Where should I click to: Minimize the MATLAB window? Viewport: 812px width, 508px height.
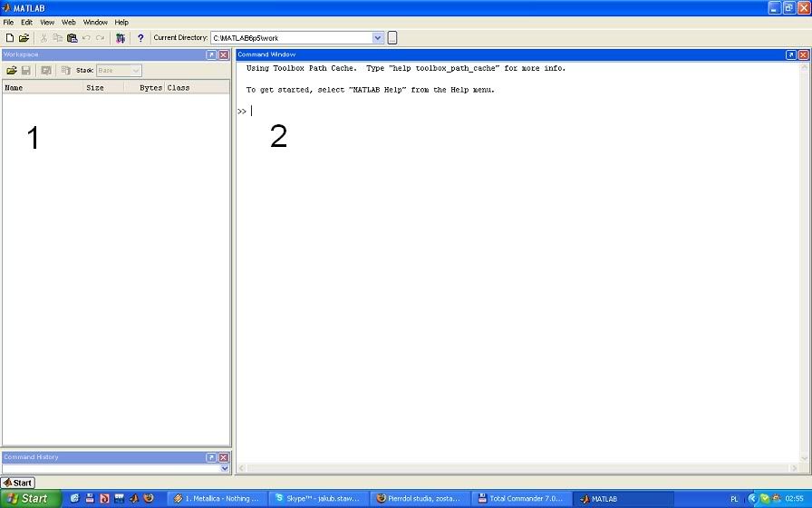774,8
